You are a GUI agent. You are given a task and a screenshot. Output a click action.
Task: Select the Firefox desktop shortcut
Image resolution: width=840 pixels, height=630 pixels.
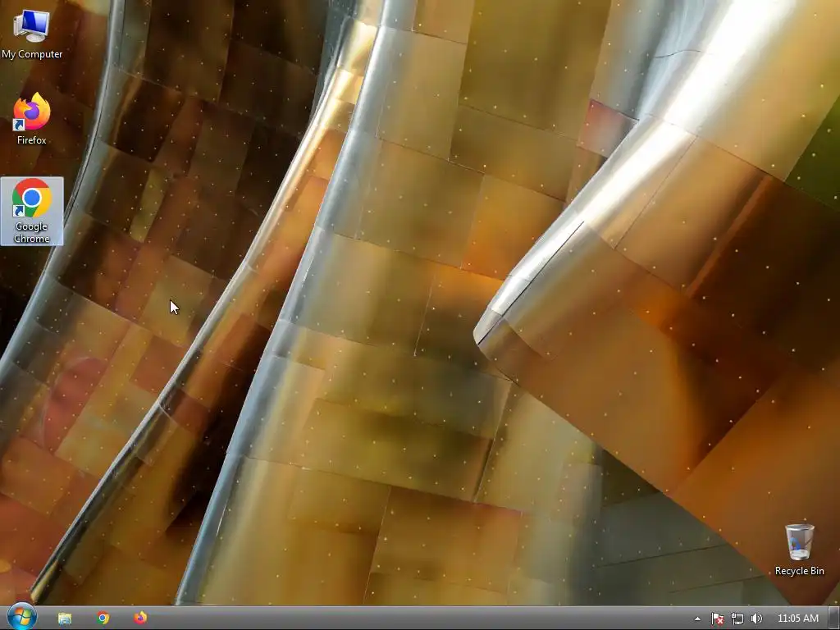tap(32, 119)
